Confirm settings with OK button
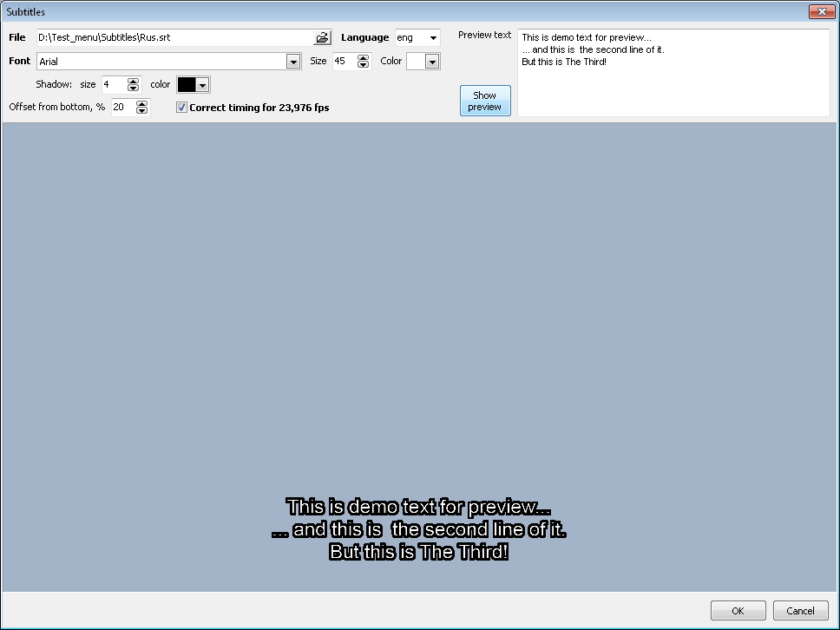This screenshot has width=840, height=630. pos(738,611)
